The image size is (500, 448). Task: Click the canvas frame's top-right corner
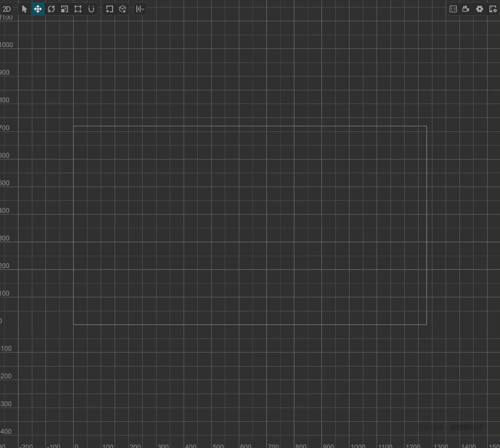[x=427, y=126]
